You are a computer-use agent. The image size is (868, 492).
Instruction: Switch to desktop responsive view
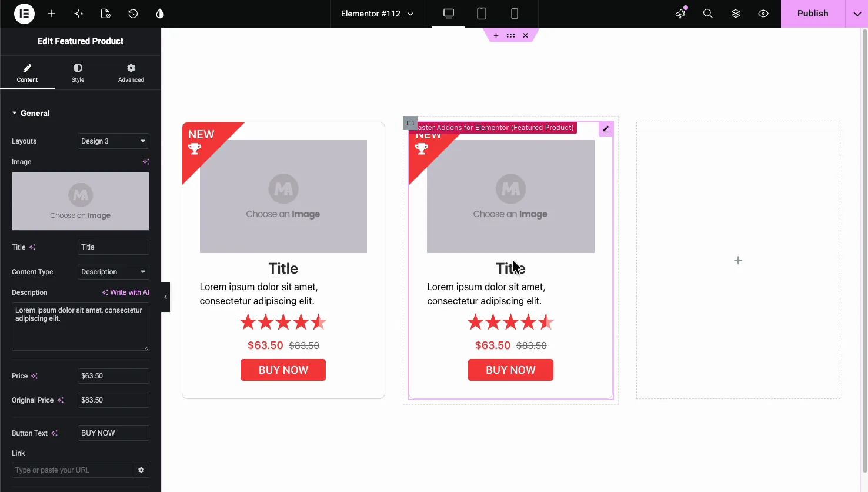click(449, 14)
